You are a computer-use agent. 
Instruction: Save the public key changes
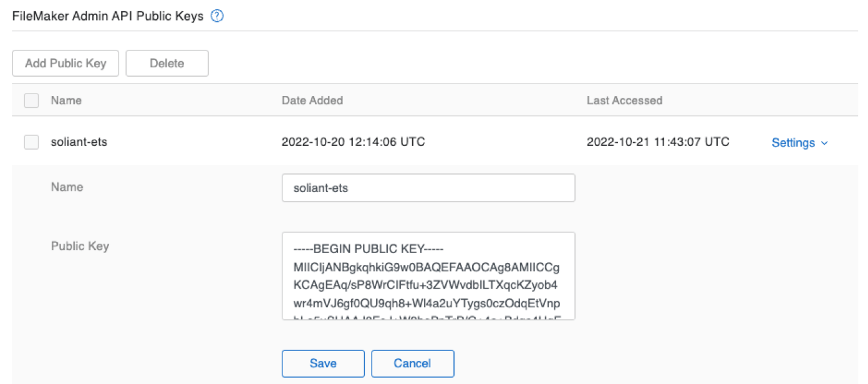click(323, 363)
